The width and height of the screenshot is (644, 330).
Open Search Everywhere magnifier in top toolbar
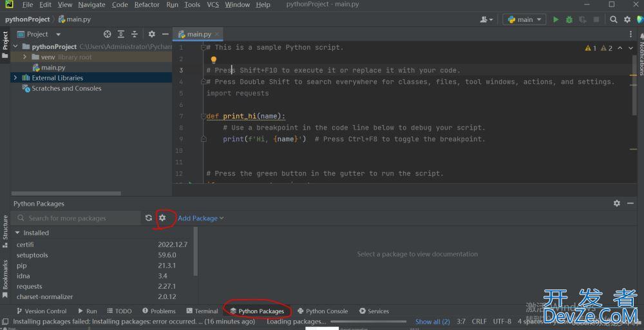pos(614,19)
